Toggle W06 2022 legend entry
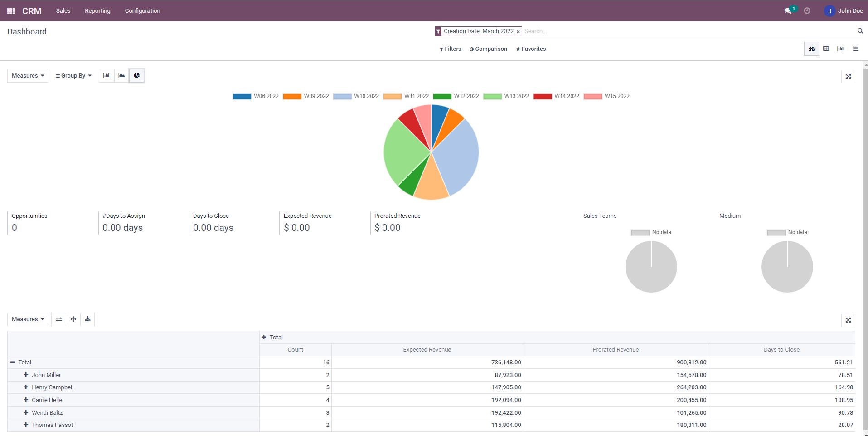 point(256,96)
